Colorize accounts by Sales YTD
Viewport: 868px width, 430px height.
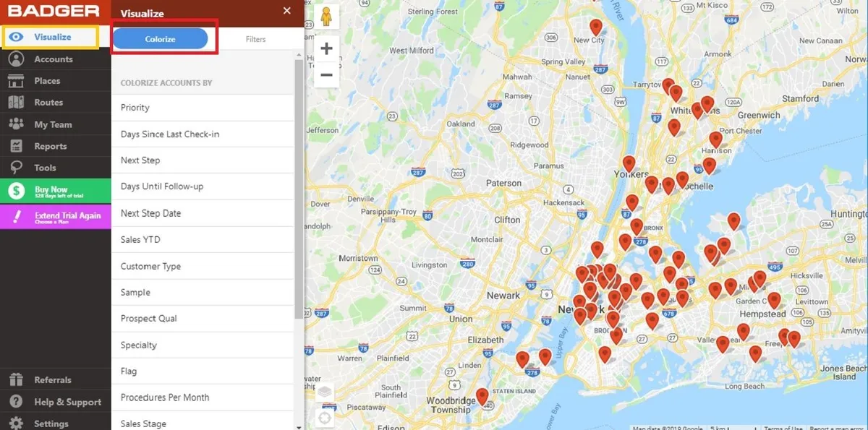tap(203, 239)
